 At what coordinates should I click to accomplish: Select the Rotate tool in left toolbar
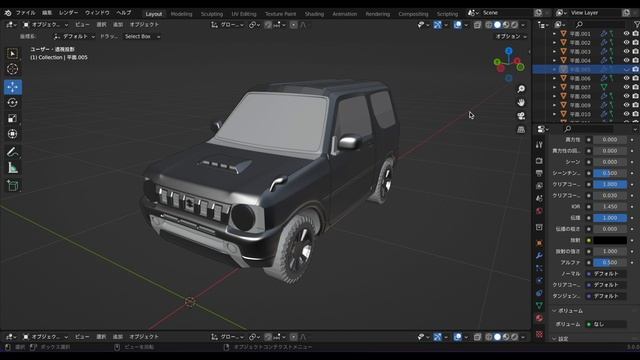(x=13, y=102)
